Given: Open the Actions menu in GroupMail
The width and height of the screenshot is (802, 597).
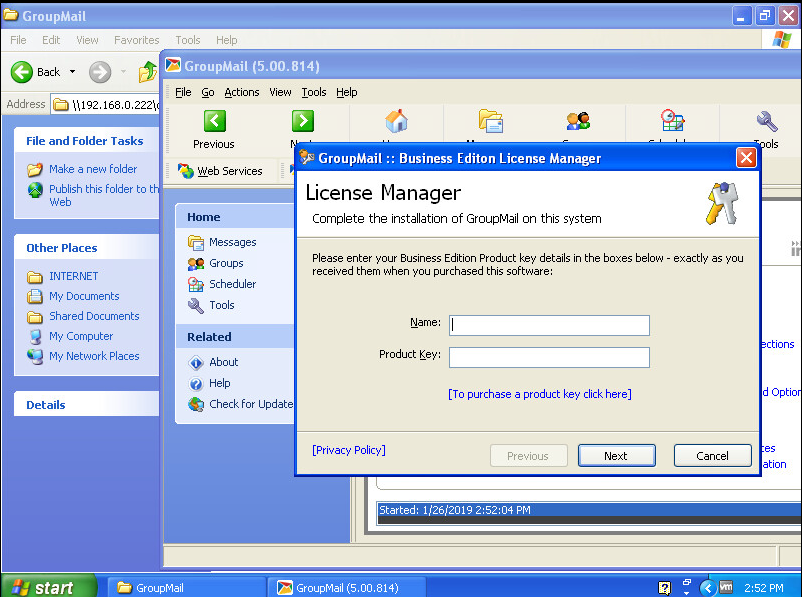Looking at the screenshot, I should (x=241, y=92).
